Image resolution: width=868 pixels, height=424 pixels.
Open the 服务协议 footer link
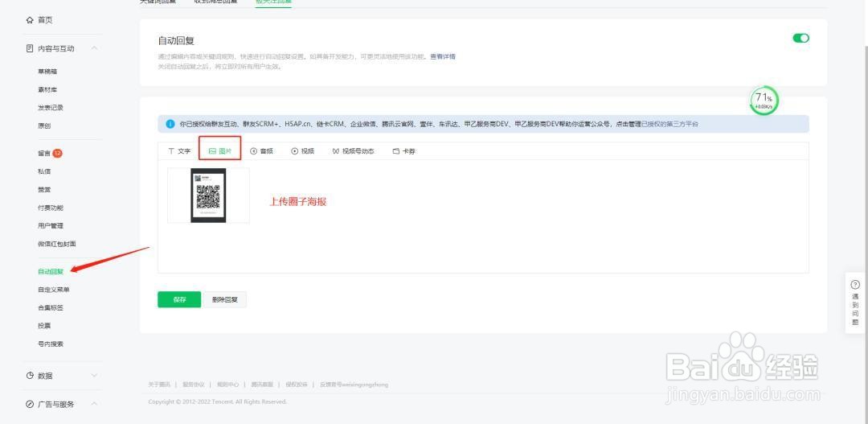193,384
